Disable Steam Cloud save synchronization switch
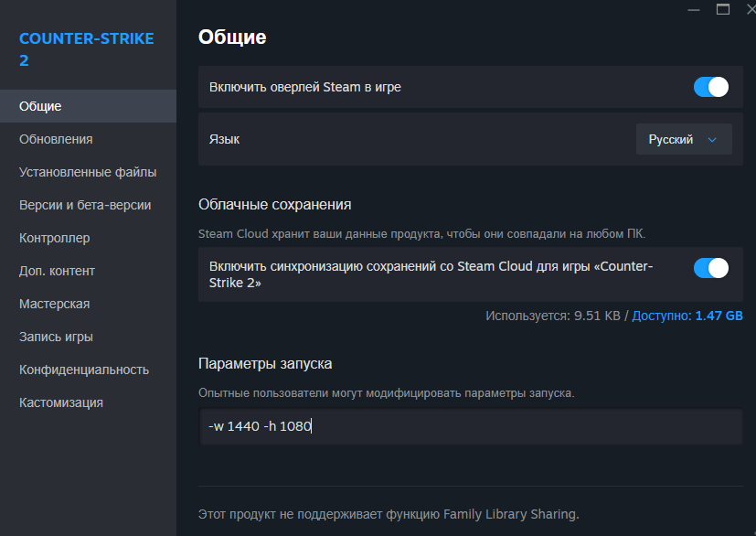 click(x=710, y=268)
